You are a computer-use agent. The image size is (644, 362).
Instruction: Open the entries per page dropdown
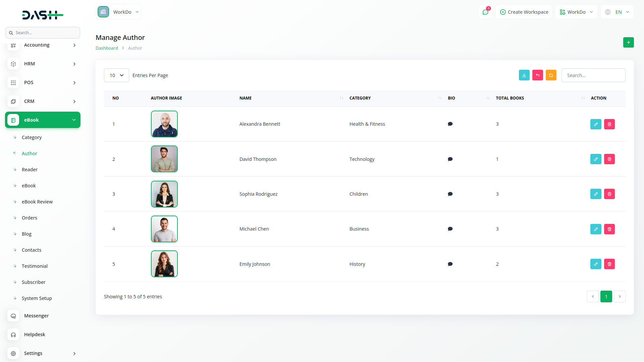[x=116, y=75]
